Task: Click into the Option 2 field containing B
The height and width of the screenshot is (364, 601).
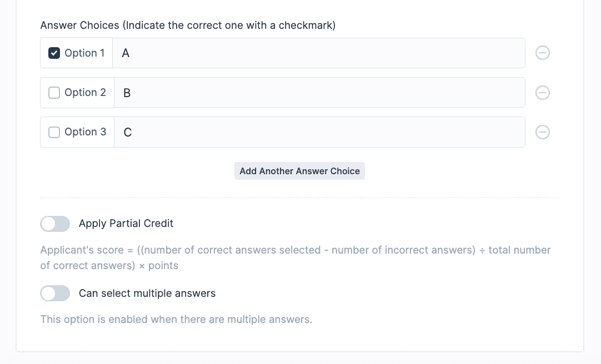Action: coord(319,93)
